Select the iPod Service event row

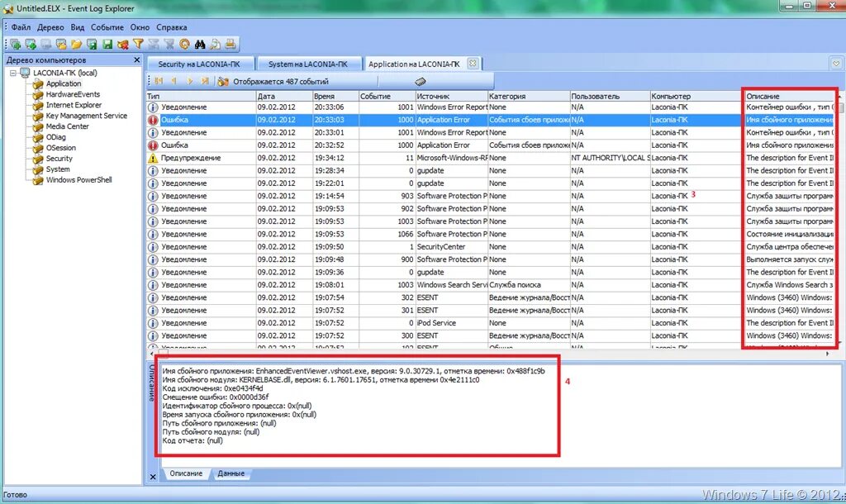pyautogui.click(x=491, y=323)
